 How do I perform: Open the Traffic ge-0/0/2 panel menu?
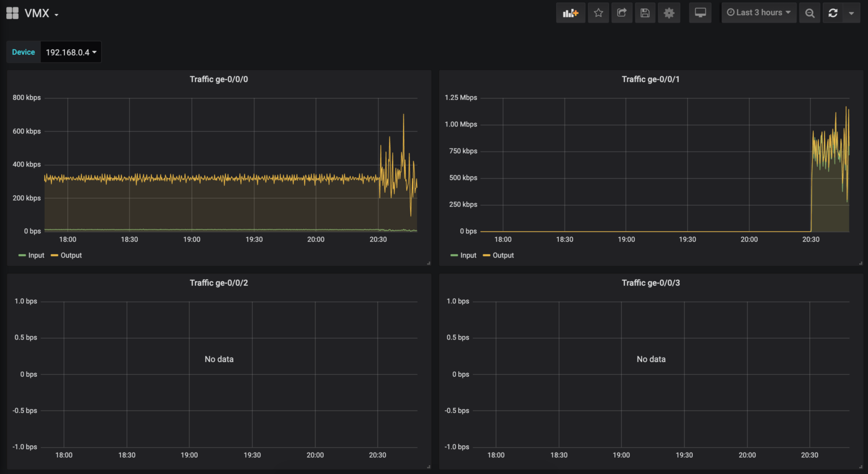point(219,282)
